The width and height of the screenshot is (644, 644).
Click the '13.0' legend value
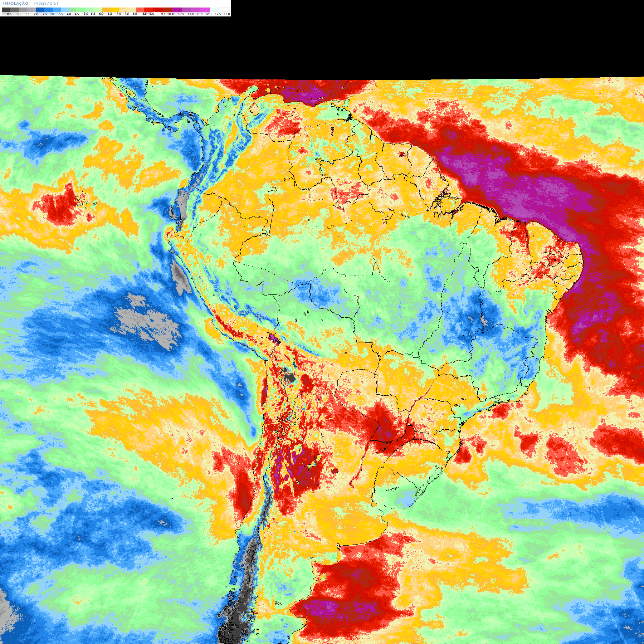tap(227, 14)
